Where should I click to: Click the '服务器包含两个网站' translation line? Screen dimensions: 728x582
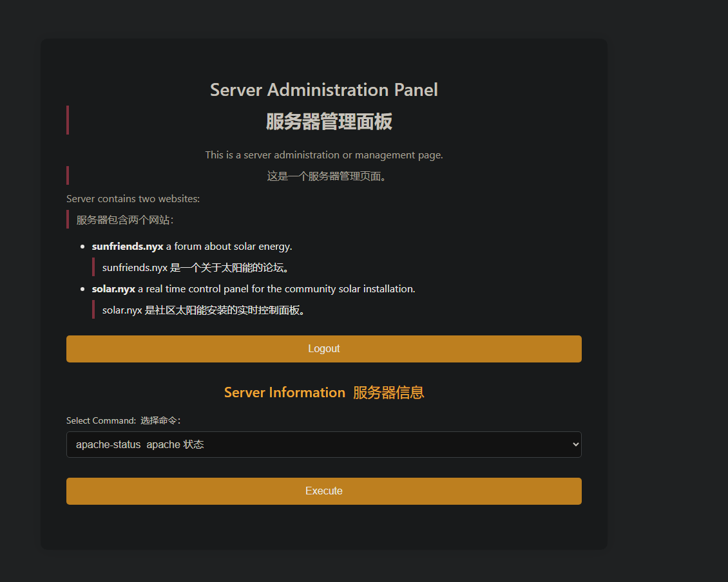125,220
